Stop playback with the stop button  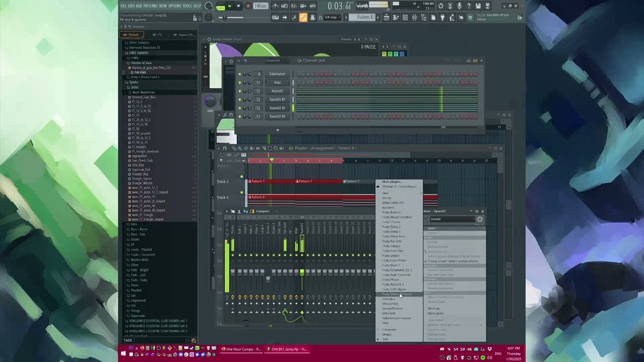(x=238, y=6)
